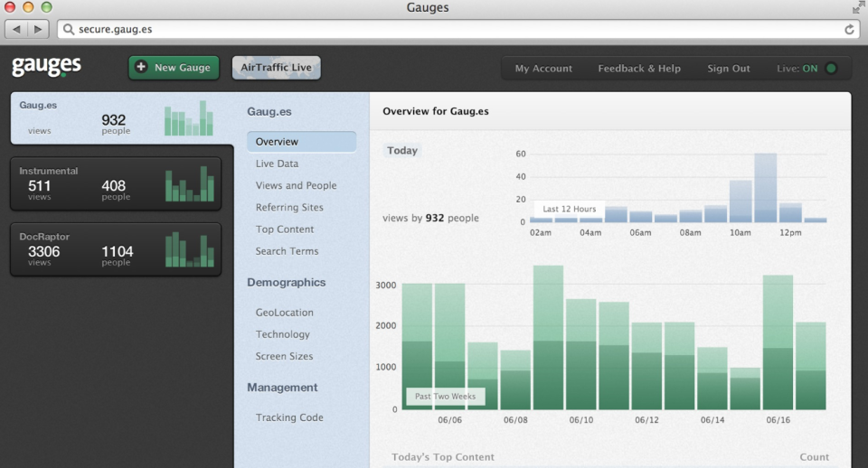Select the DocRaptor gauge card
Screen dimensions: 868x468
[116, 249]
